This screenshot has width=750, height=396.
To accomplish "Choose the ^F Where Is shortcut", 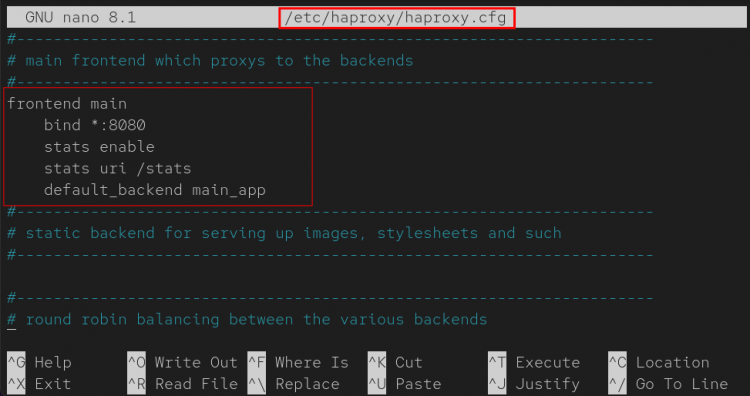I will (x=298, y=363).
